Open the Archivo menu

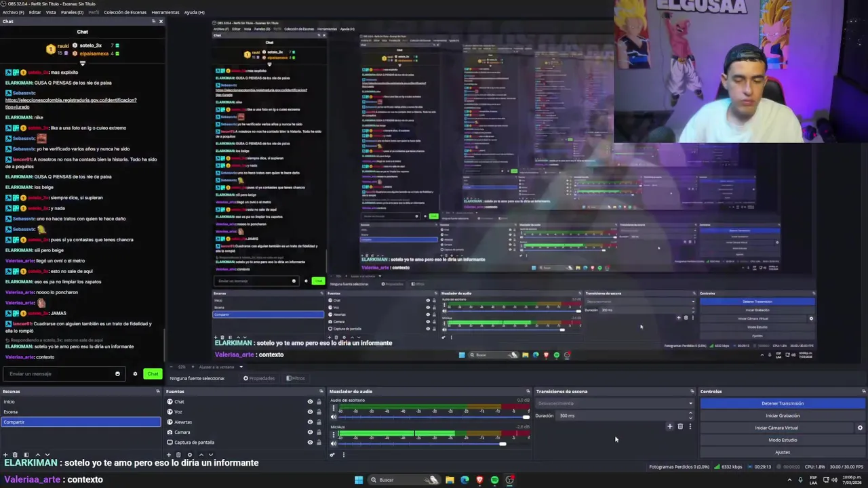(x=13, y=12)
